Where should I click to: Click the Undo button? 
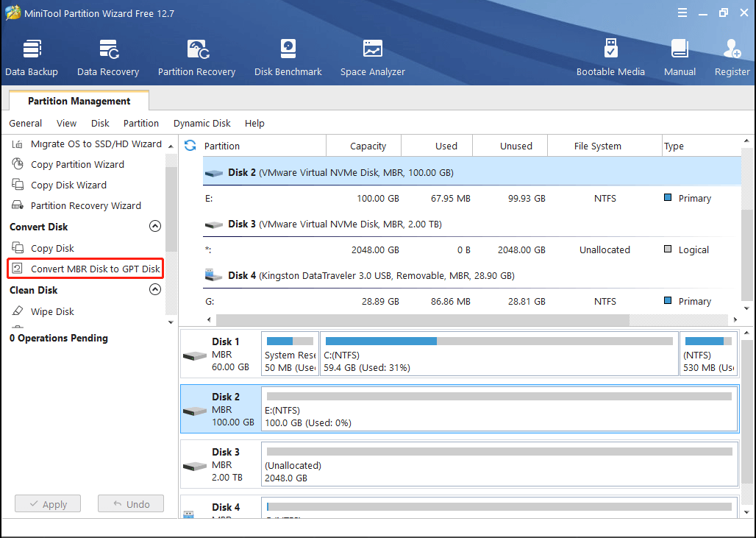pyautogui.click(x=131, y=504)
